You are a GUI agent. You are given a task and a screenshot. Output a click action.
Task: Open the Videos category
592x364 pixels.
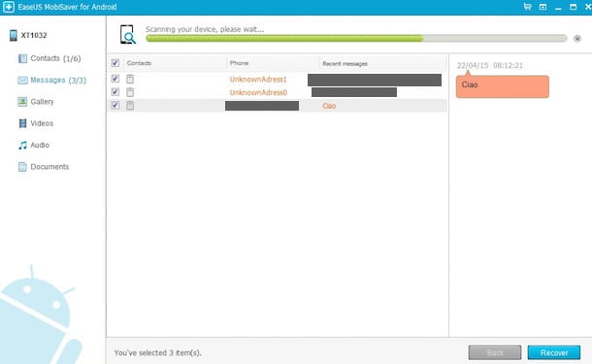click(36, 123)
